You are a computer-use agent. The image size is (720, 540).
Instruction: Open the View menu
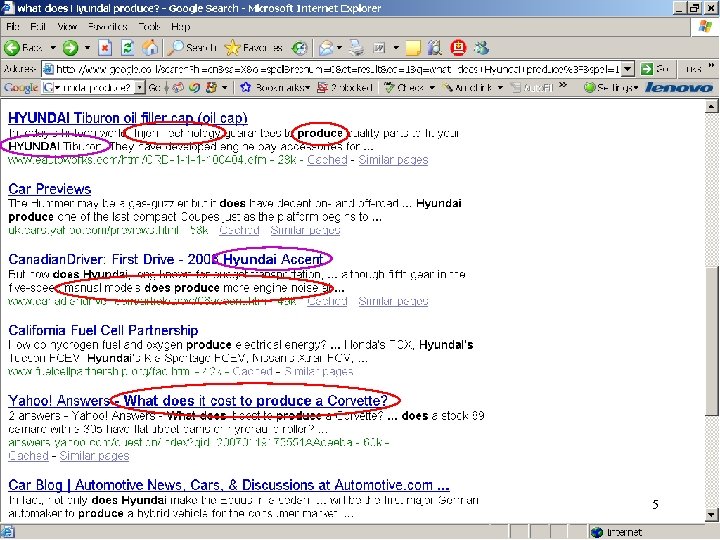coord(67,27)
